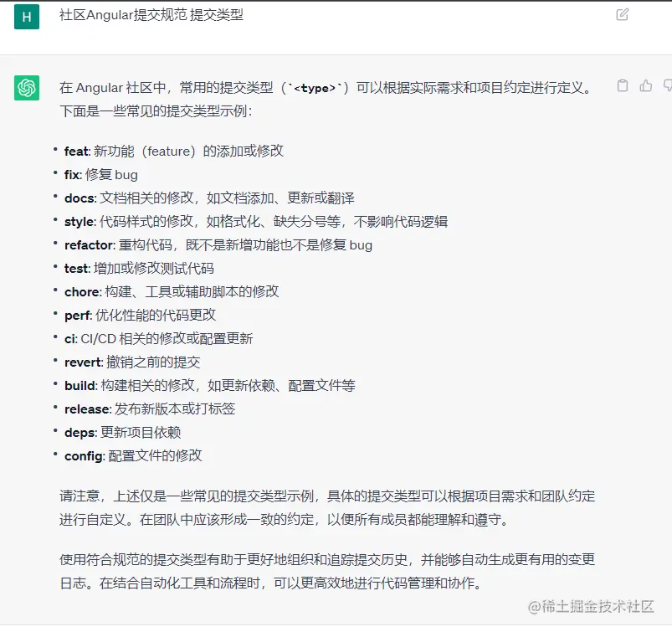Give the response a thumbs up

646,85
